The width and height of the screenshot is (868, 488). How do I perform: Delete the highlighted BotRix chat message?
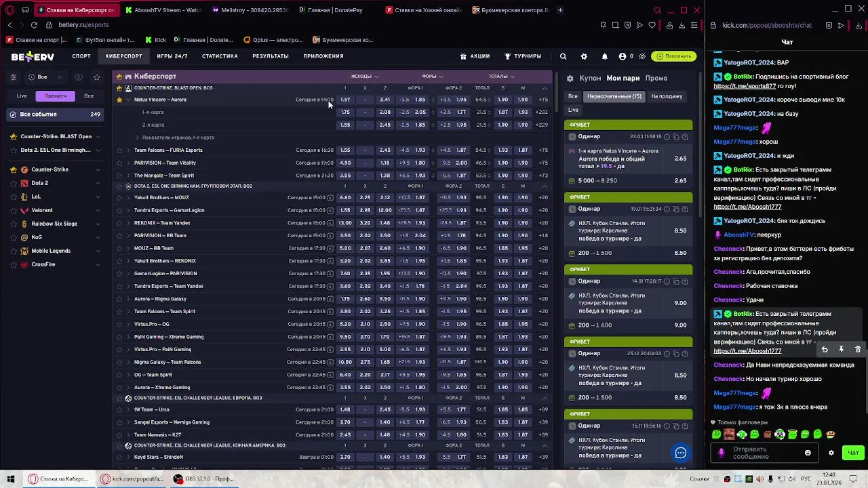click(858, 350)
